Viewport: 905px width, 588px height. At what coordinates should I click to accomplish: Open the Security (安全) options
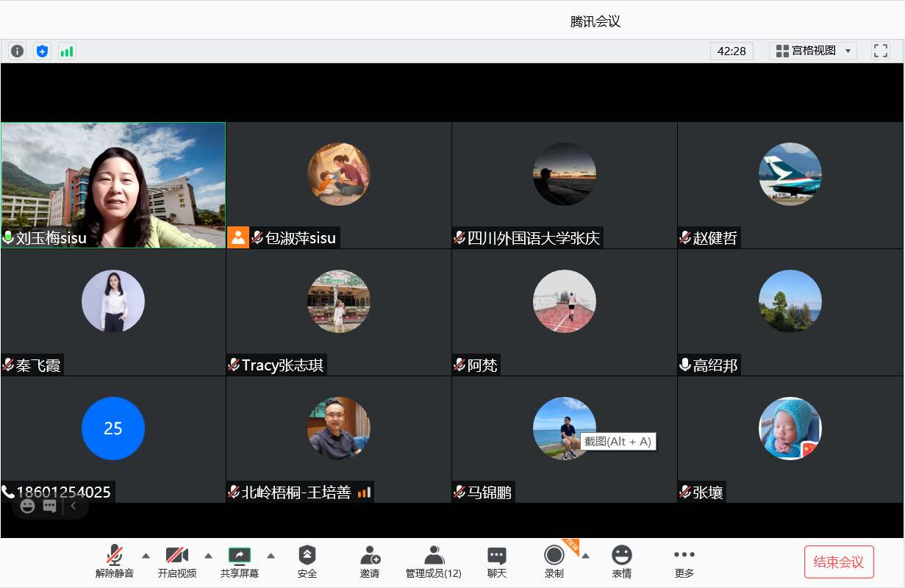pos(307,562)
